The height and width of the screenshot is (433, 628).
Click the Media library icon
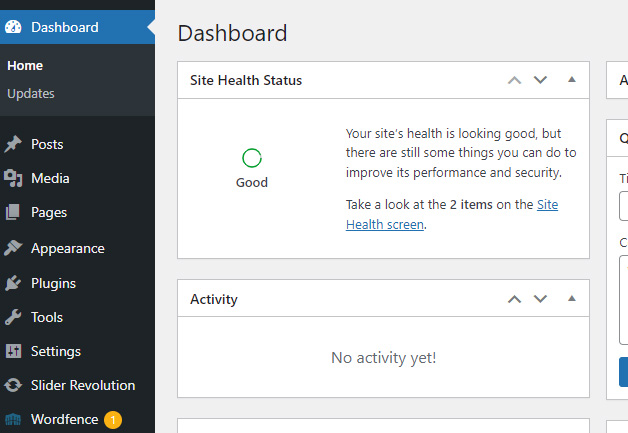click(x=13, y=178)
